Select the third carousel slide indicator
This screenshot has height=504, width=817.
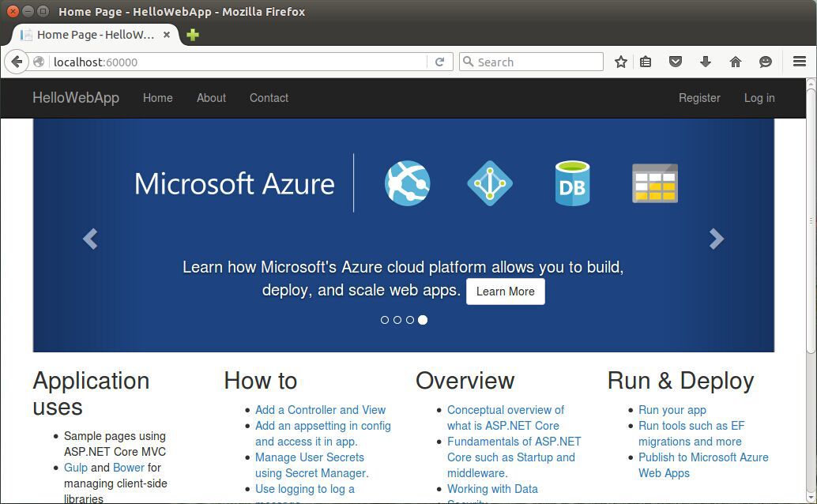[x=410, y=320]
